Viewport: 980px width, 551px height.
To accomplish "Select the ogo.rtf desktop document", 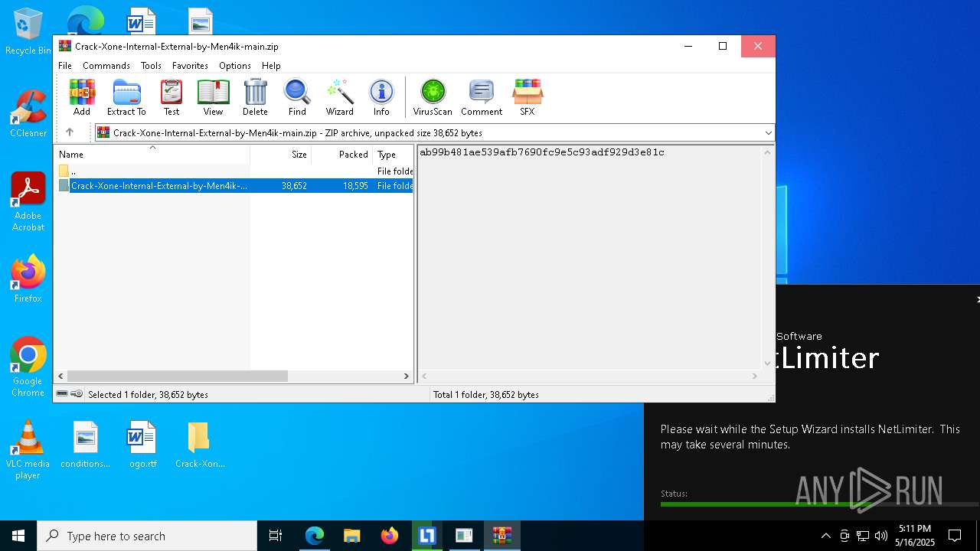I will 142,445.
